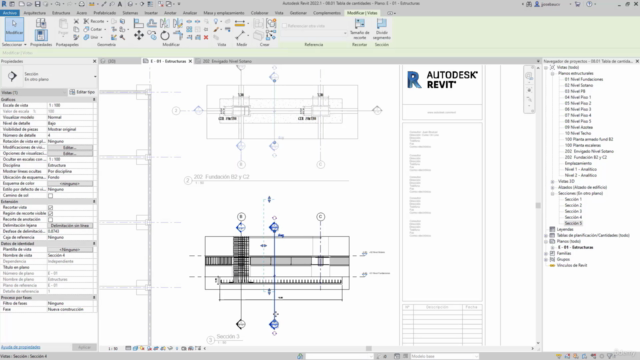
Task: Click the Rotate tool icon
Action: (164, 36)
